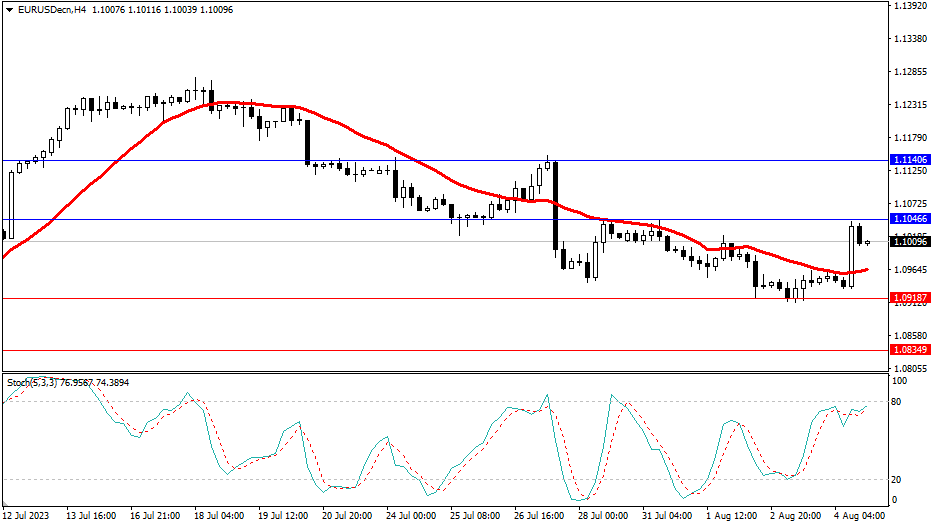The image size is (934, 525).
Task: Click the current price label 1.10096
Action: pyautogui.click(x=909, y=242)
